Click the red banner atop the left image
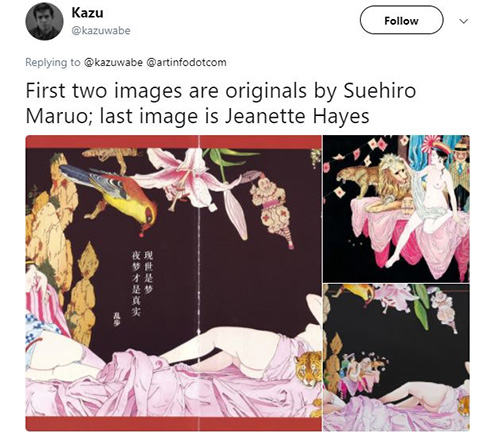The height and width of the screenshot is (441, 480). coord(174,142)
